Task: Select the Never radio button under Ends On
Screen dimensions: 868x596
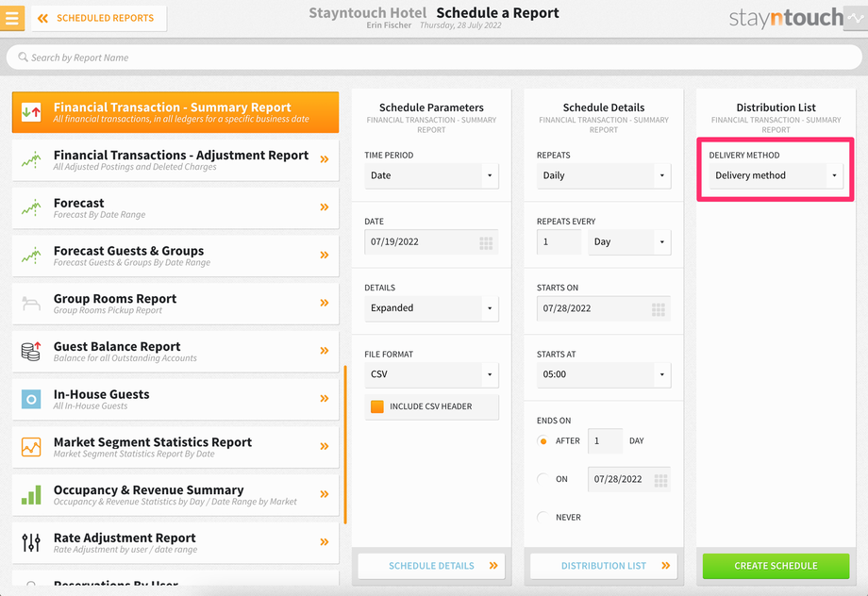Action: coord(543,518)
